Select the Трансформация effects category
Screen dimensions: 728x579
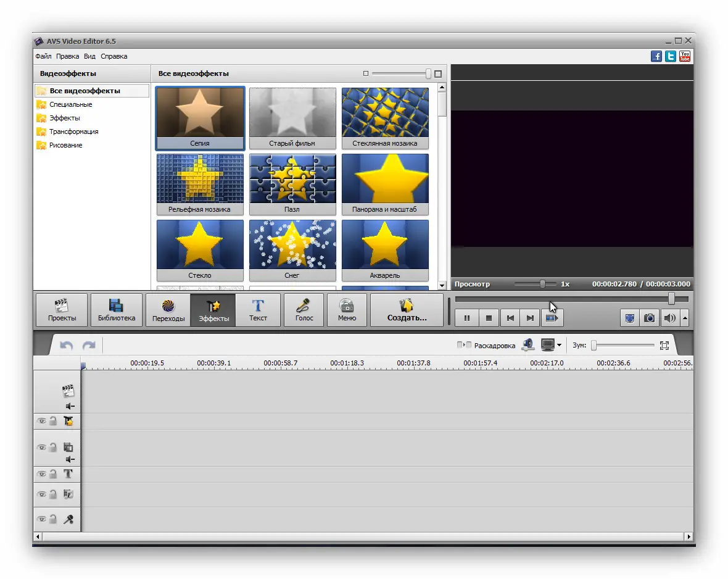[x=73, y=131]
